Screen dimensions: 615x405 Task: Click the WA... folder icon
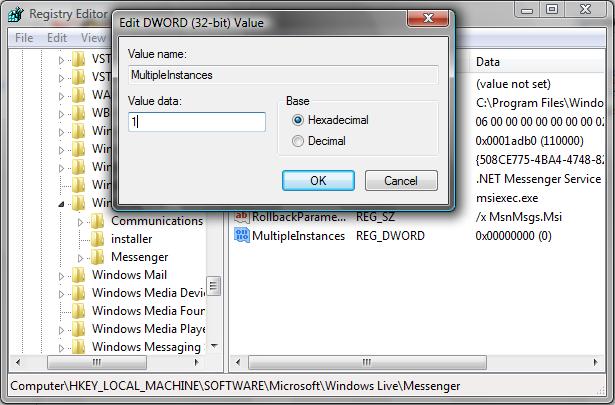click(78, 94)
